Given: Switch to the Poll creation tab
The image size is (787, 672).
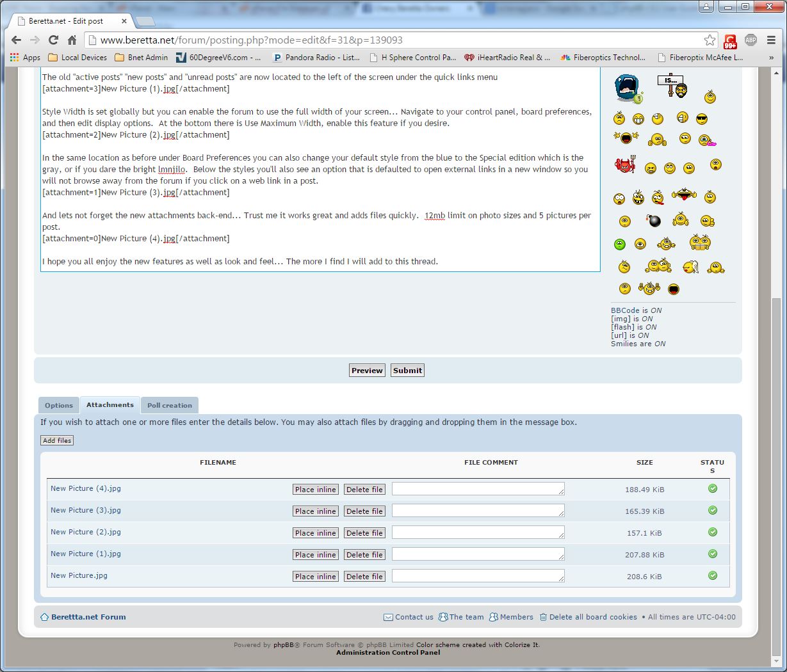Looking at the screenshot, I should point(170,405).
